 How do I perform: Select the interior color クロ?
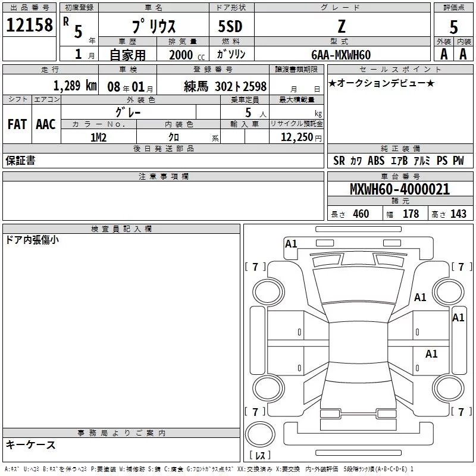pyautogui.click(x=174, y=137)
